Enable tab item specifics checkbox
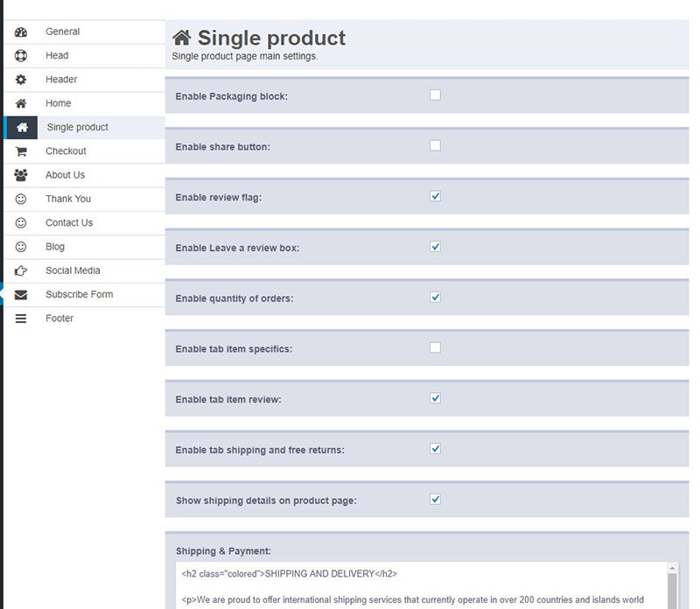 (435, 347)
